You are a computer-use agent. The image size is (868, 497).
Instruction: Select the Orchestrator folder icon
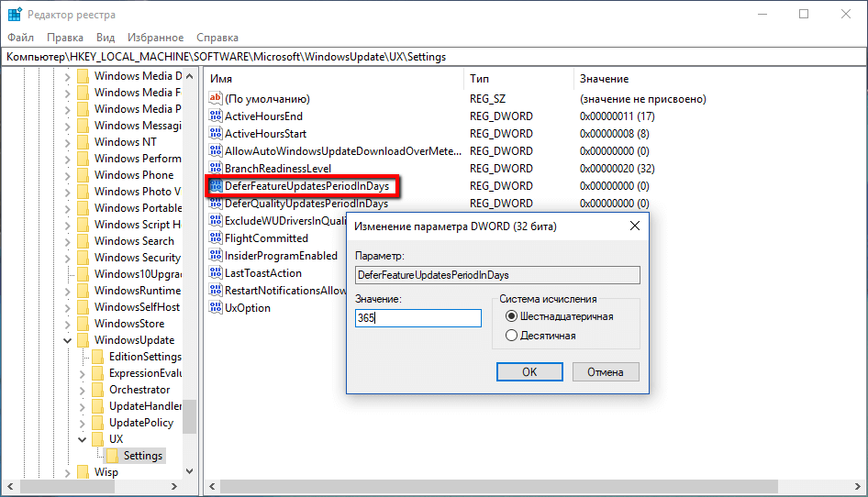tap(98, 390)
